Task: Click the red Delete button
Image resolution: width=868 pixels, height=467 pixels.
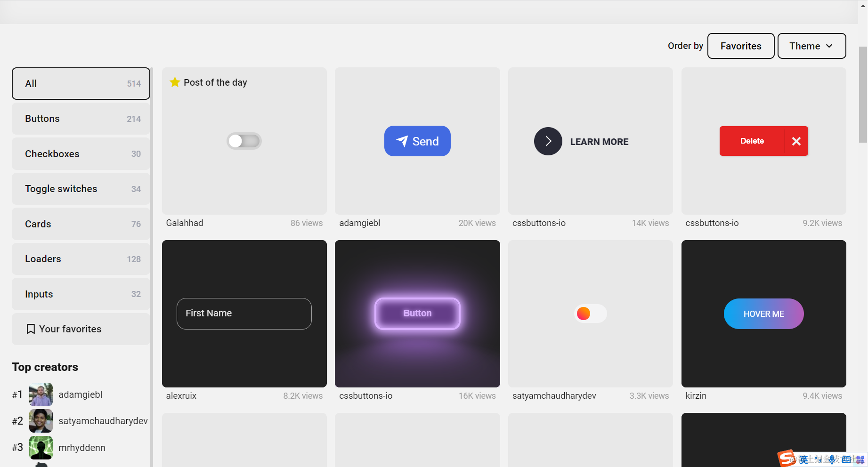Action: pos(763,141)
